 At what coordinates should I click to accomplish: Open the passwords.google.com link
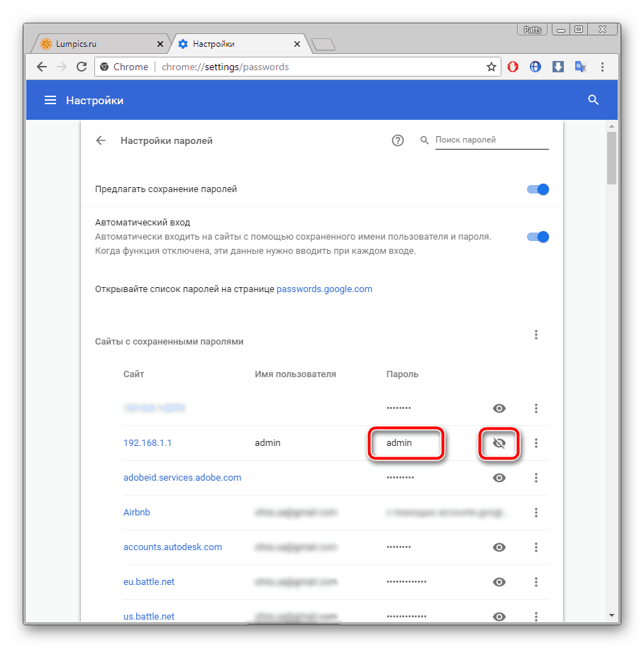[x=324, y=289]
